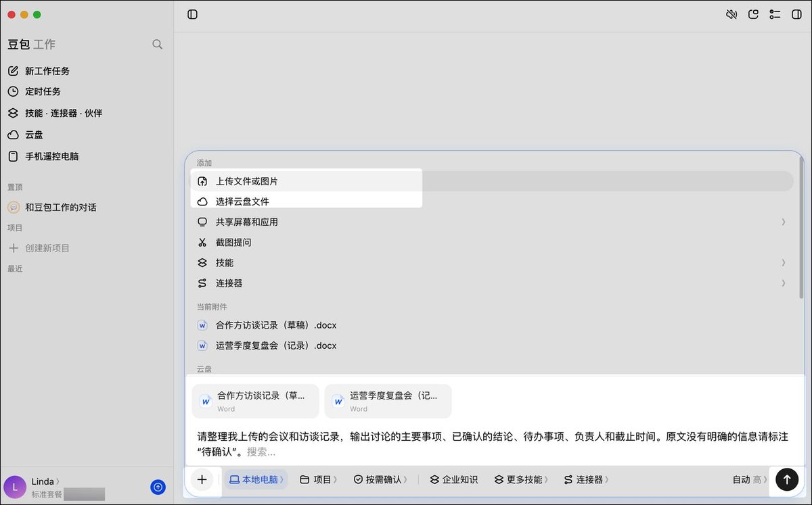Open the 更多技能 dropdown
812x505 pixels.
click(521, 479)
